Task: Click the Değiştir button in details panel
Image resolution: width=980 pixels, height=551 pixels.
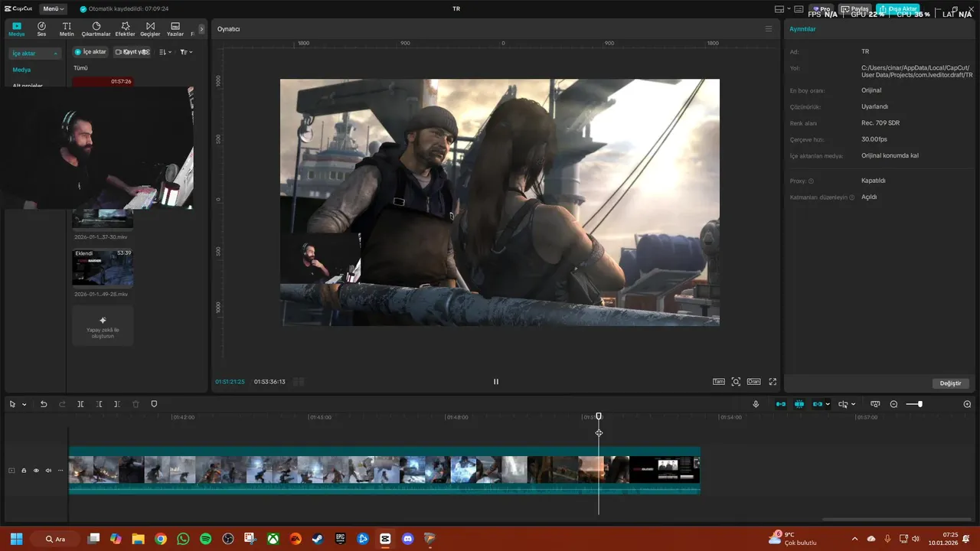Action: coord(950,383)
